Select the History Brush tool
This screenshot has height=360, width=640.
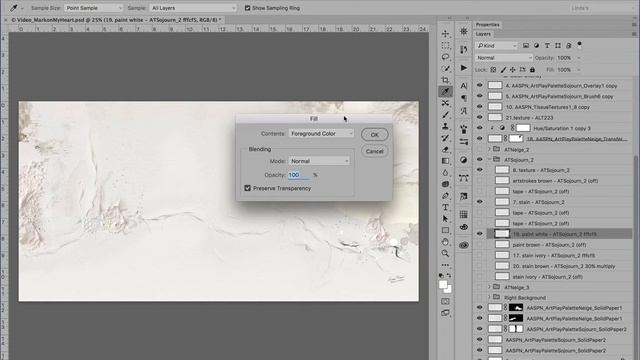(445, 138)
